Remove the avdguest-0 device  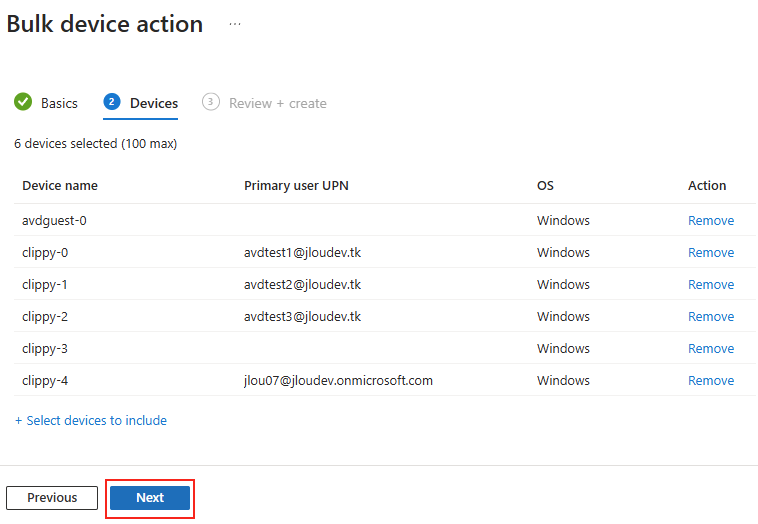click(x=711, y=220)
